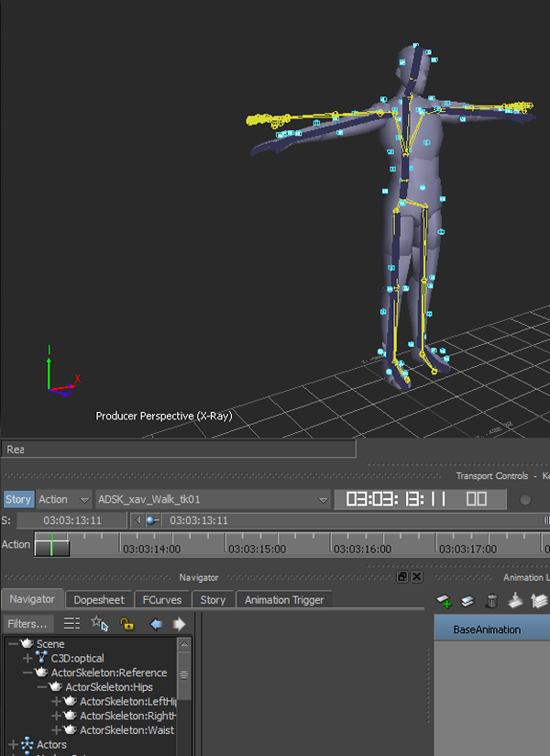Open the Action dropdown arrow
The width and height of the screenshot is (550, 756).
tap(84, 500)
